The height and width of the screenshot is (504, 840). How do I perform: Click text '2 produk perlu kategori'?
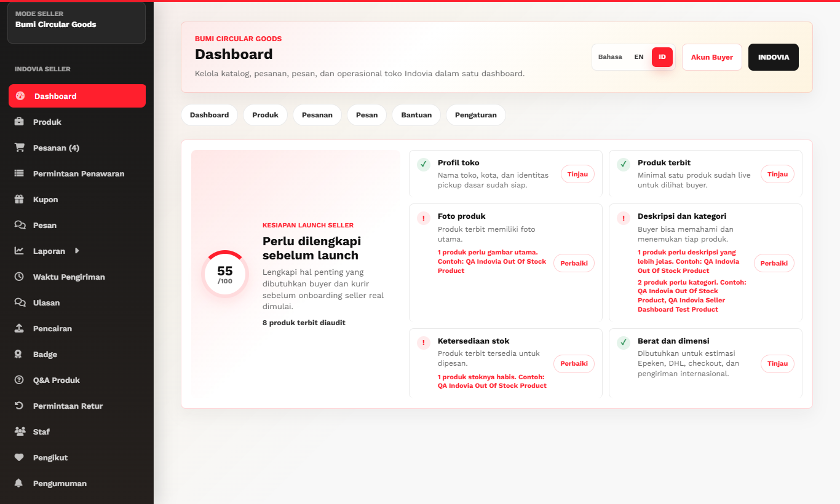point(691,282)
